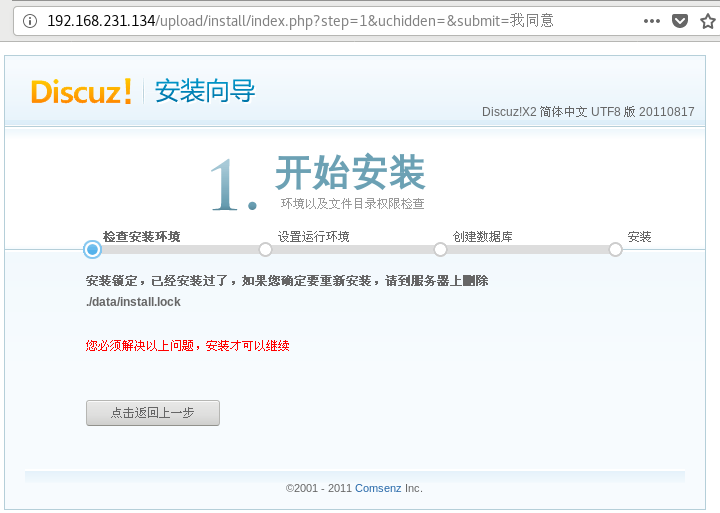Select the 检查安装环境 step marker
The height and width of the screenshot is (513, 720).
[x=92, y=249]
